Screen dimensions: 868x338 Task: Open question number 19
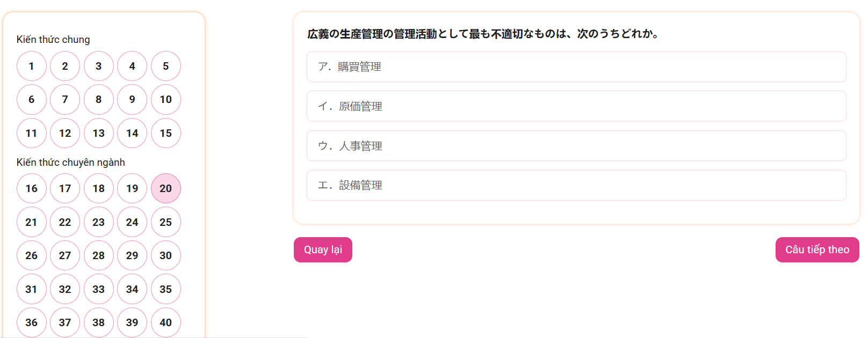point(132,188)
